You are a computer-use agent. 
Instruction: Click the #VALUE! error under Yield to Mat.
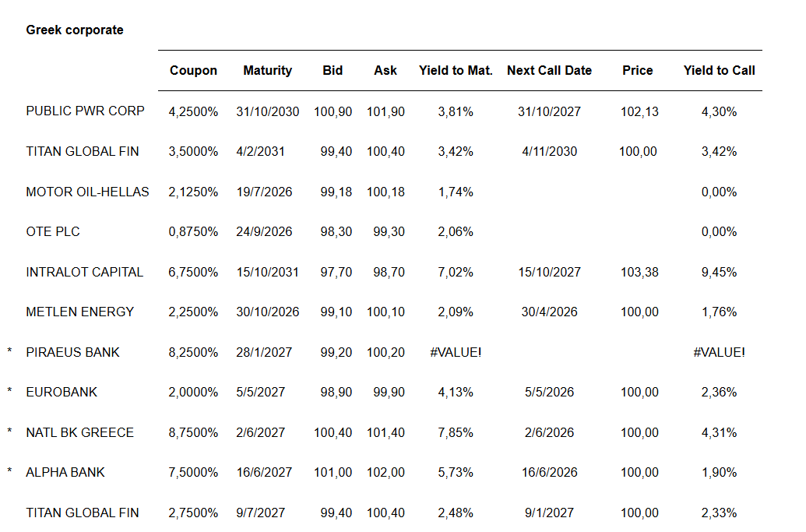pyautogui.click(x=456, y=352)
